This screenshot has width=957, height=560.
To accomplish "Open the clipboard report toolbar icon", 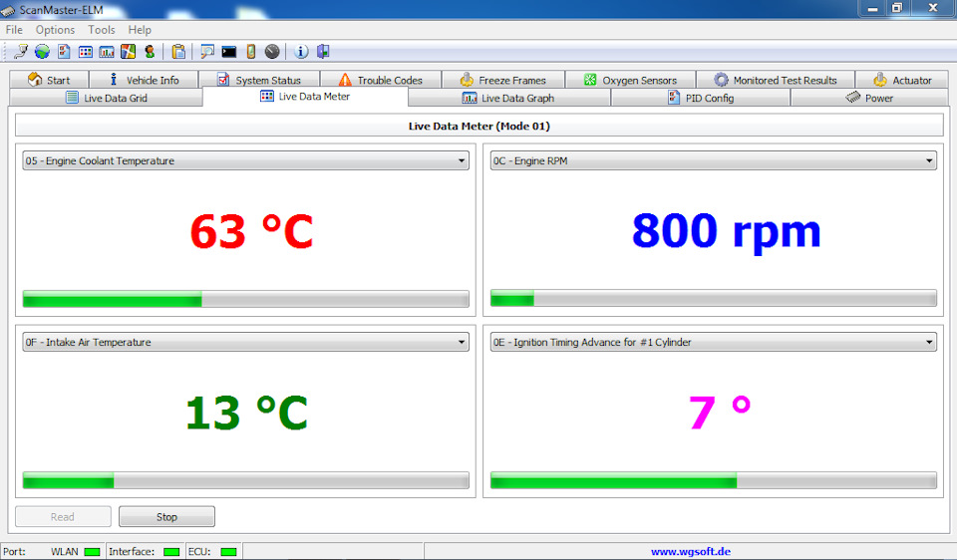I will coord(178,52).
